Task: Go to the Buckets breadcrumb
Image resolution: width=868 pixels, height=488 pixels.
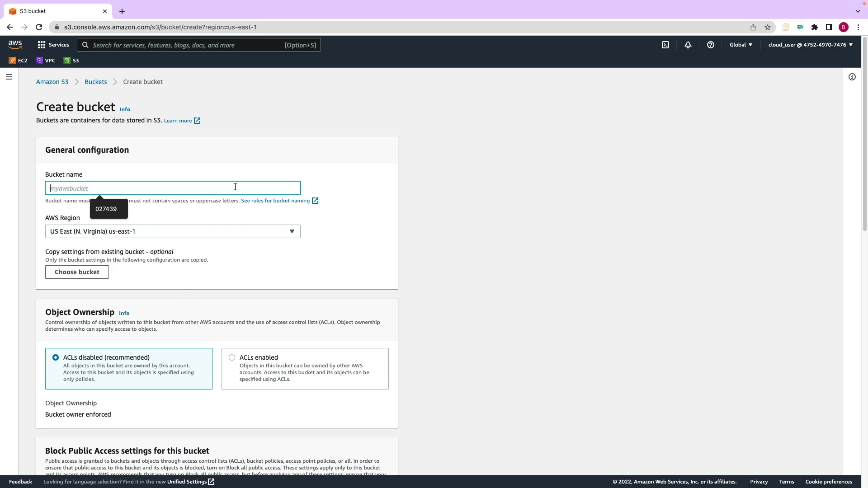Action: coord(95,82)
